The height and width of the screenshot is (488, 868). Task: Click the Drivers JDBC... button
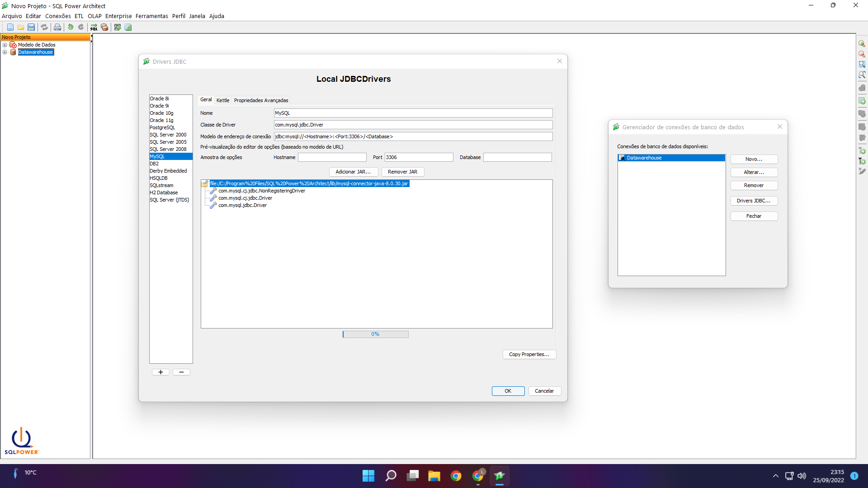[754, 201]
